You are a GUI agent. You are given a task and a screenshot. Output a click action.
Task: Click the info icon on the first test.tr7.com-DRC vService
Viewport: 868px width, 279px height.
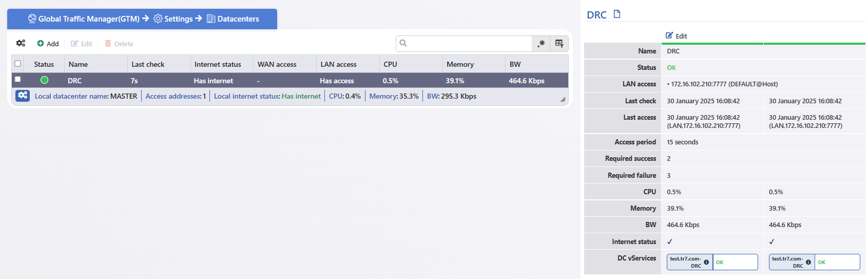point(706,262)
